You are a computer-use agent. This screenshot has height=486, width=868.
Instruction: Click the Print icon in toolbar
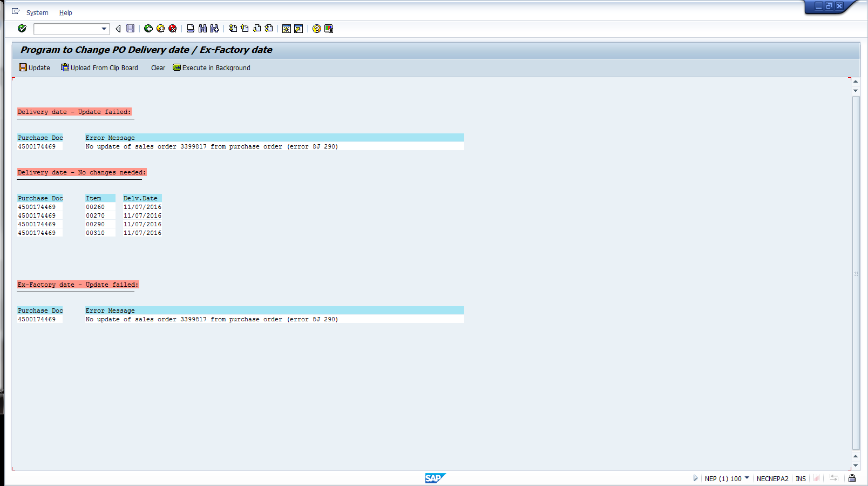(191, 29)
